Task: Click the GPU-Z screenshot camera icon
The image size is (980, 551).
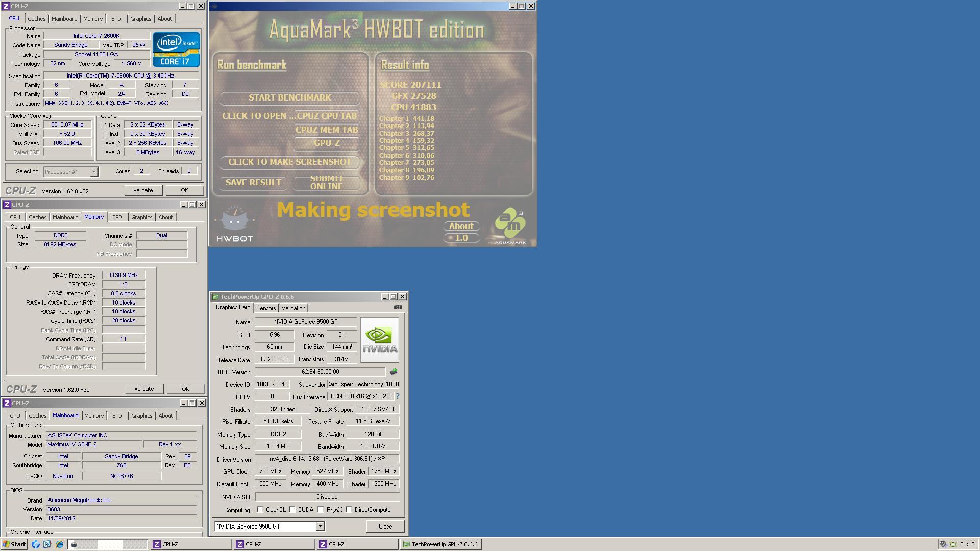Action: (398, 307)
